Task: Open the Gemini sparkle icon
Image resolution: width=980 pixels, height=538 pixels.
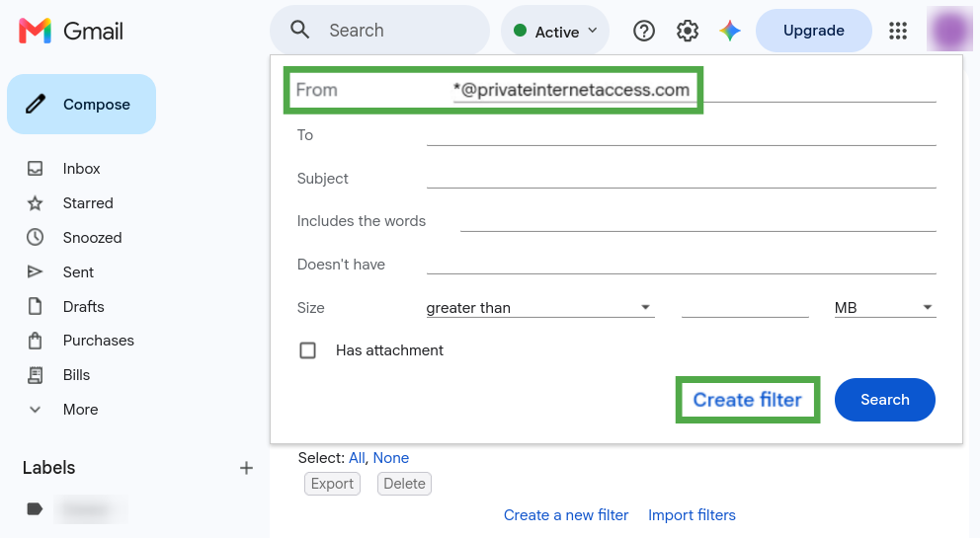Action: (730, 31)
